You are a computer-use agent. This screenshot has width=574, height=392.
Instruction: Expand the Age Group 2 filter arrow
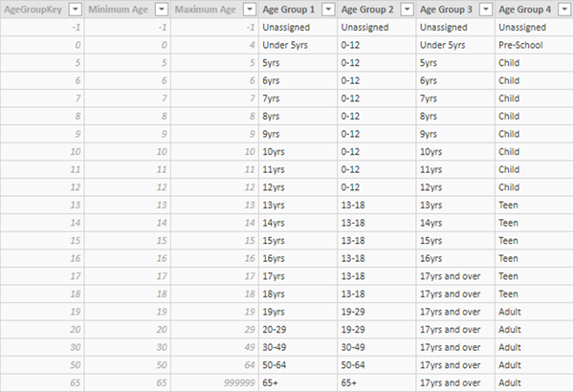click(407, 10)
